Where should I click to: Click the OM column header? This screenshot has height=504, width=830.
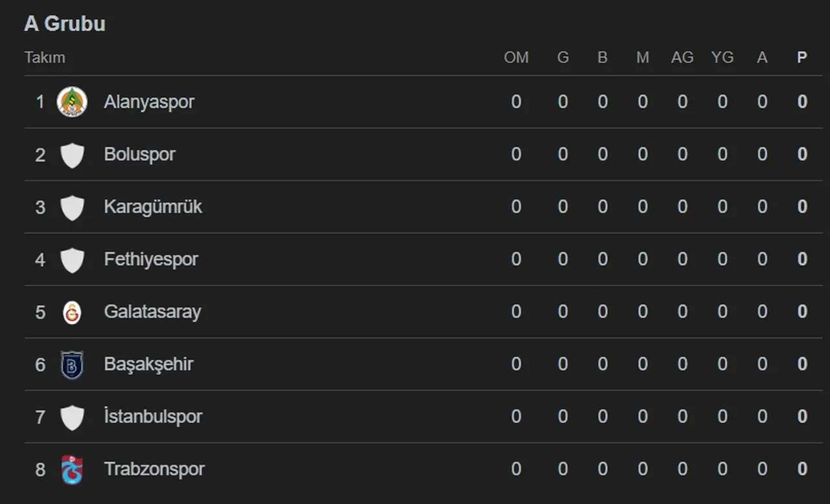tap(516, 58)
